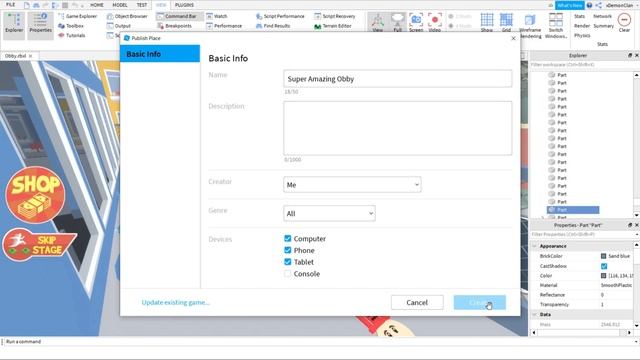Viewport: 640px width, 360px height.
Task: Enable the Console device checkbox
Action: click(x=287, y=273)
